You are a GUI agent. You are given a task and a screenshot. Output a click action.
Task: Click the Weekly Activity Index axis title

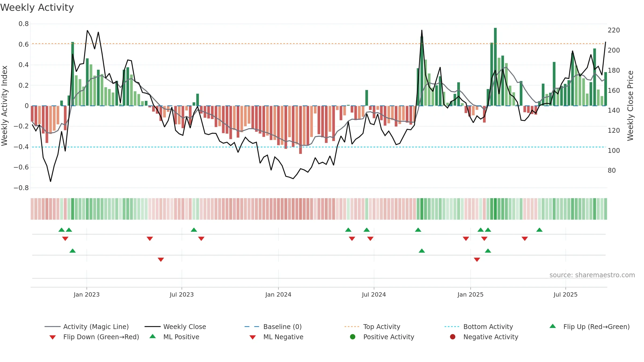4,106
